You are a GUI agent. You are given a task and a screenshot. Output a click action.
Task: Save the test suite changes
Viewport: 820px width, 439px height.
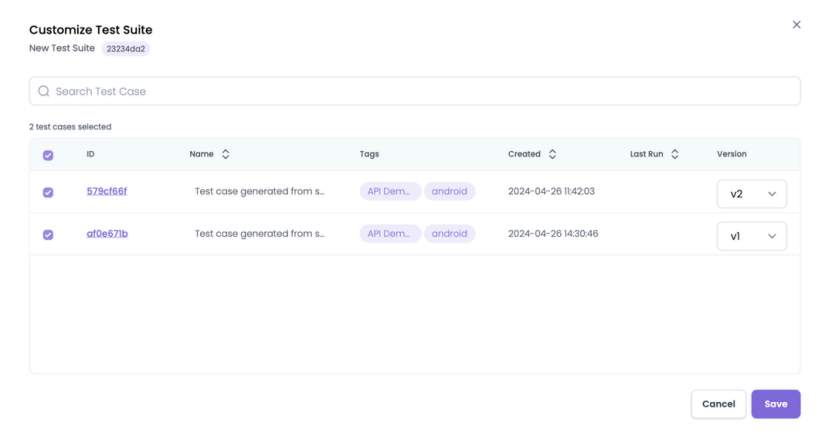point(776,404)
